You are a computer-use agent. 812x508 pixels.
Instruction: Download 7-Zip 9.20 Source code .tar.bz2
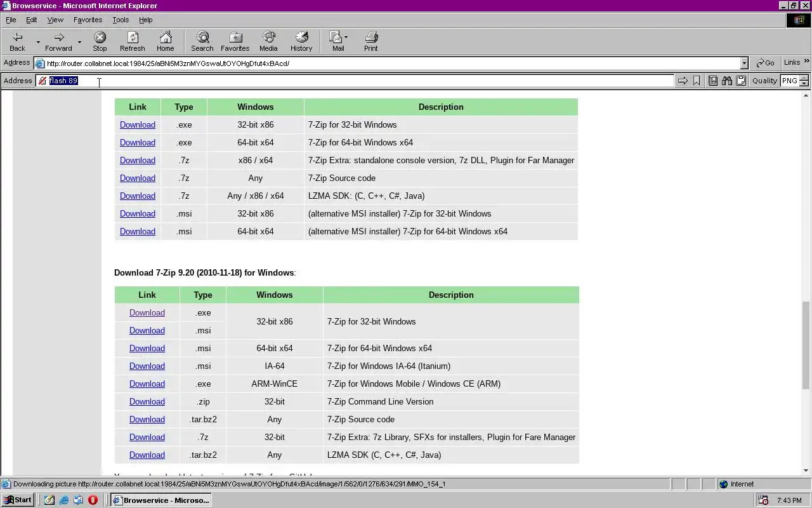point(147,419)
